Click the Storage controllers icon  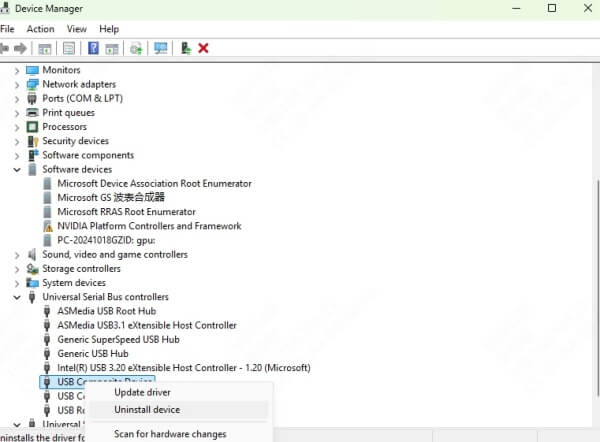pyautogui.click(x=33, y=269)
